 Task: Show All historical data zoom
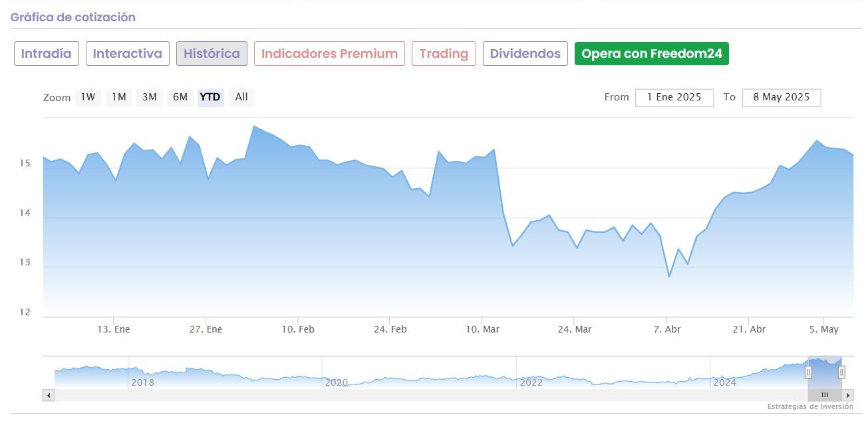point(241,97)
